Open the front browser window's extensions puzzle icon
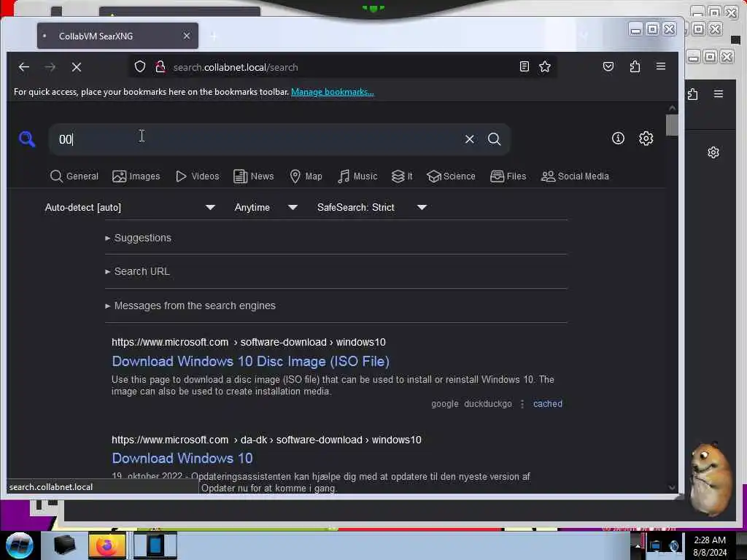The height and width of the screenshot is (560, 747). 635,66
